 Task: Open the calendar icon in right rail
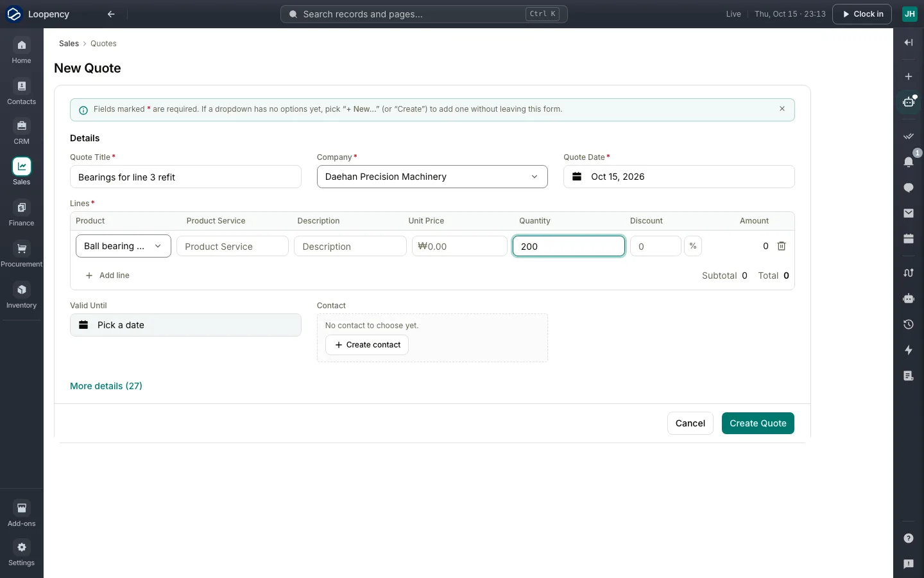click(909, 239)
